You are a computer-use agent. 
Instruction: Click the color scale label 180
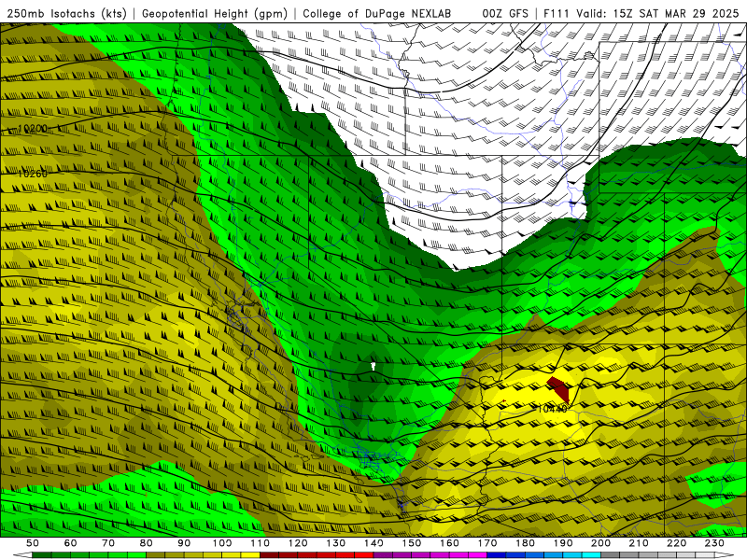pyautogui.click(x=525, y=543)
